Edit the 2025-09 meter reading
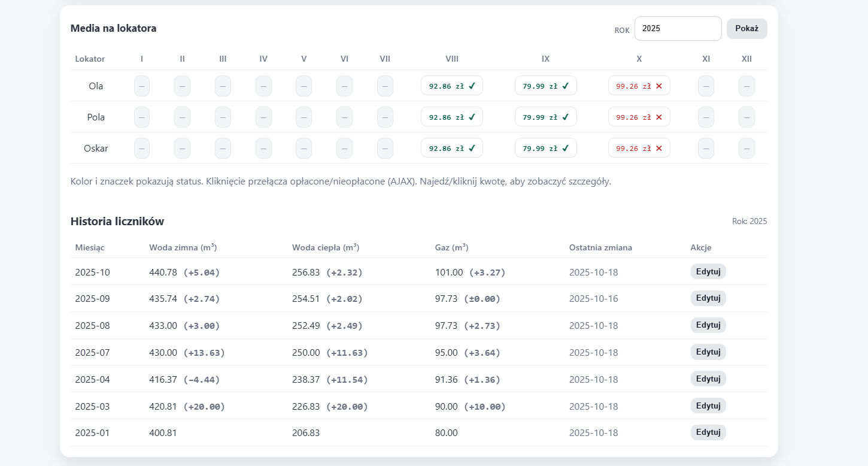Viewport: 868px width, 466px height. (x=708, y=298)
